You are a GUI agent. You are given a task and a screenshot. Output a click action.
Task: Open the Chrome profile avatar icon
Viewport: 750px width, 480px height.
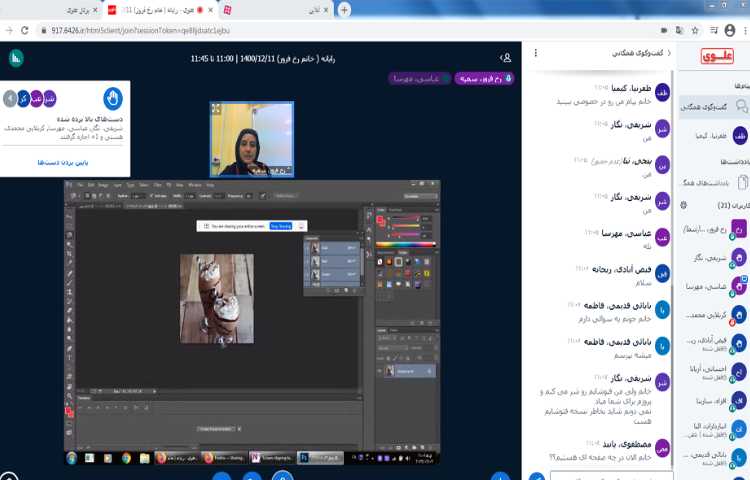(729, 31)
